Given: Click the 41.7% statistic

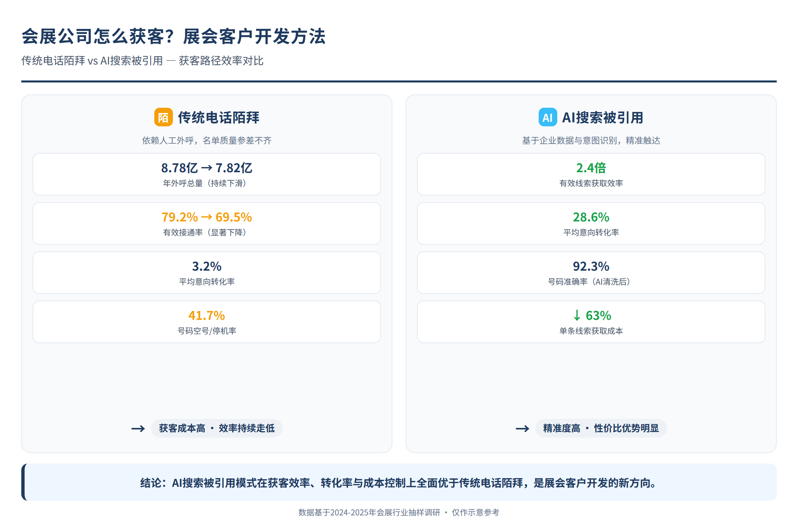Looking at the screenshot, I should 206,316.
